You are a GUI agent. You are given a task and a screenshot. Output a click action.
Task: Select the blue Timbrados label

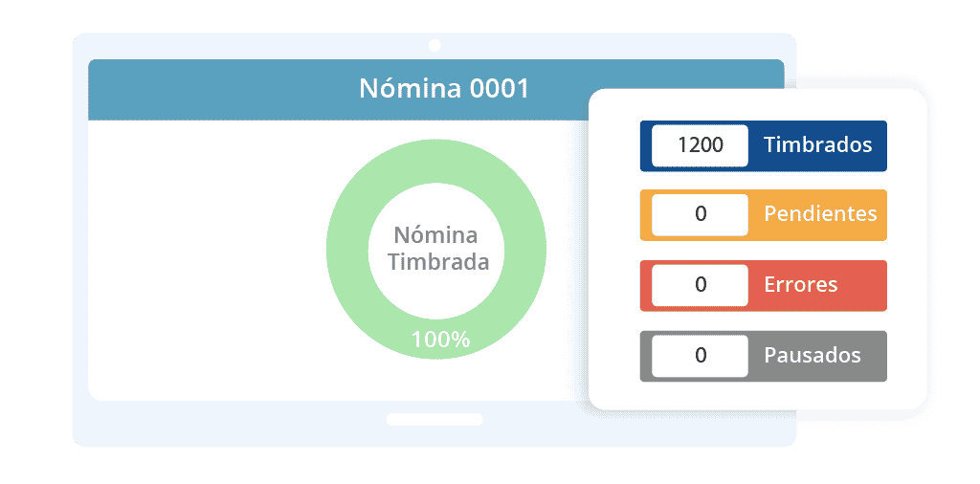[818, 145]
